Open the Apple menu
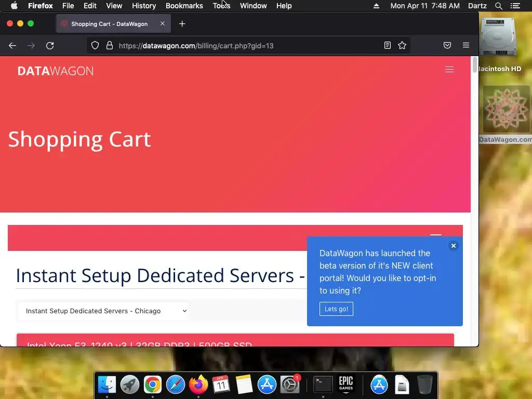 (x=14, y=6)
